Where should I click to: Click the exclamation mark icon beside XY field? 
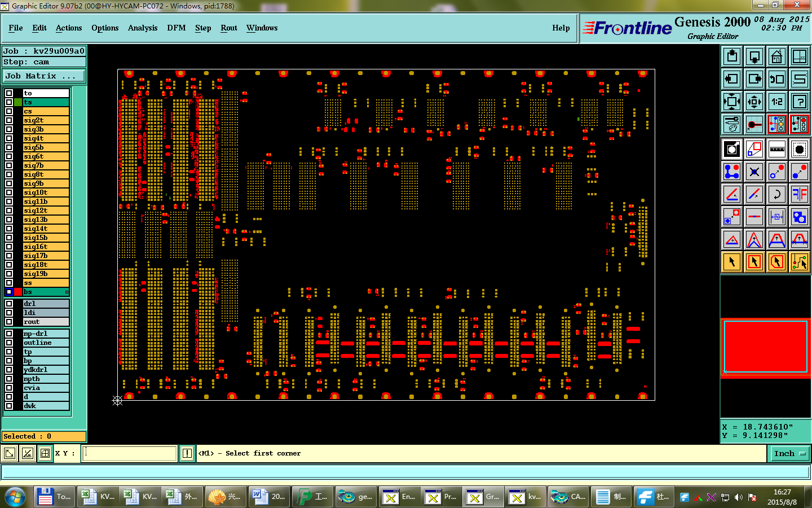click(x=187, y=453)
